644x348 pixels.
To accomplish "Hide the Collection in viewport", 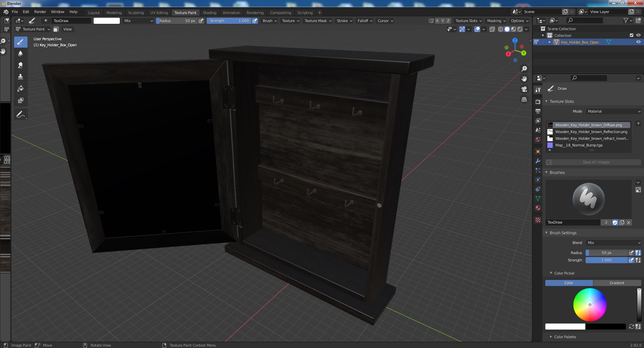I will coord(638,35).
